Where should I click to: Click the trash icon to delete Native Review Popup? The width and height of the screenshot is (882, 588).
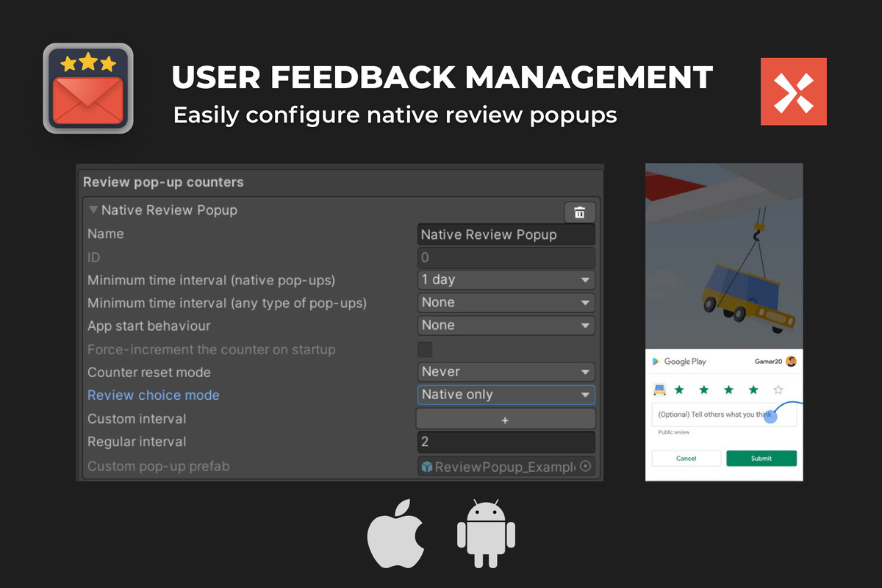580,212
